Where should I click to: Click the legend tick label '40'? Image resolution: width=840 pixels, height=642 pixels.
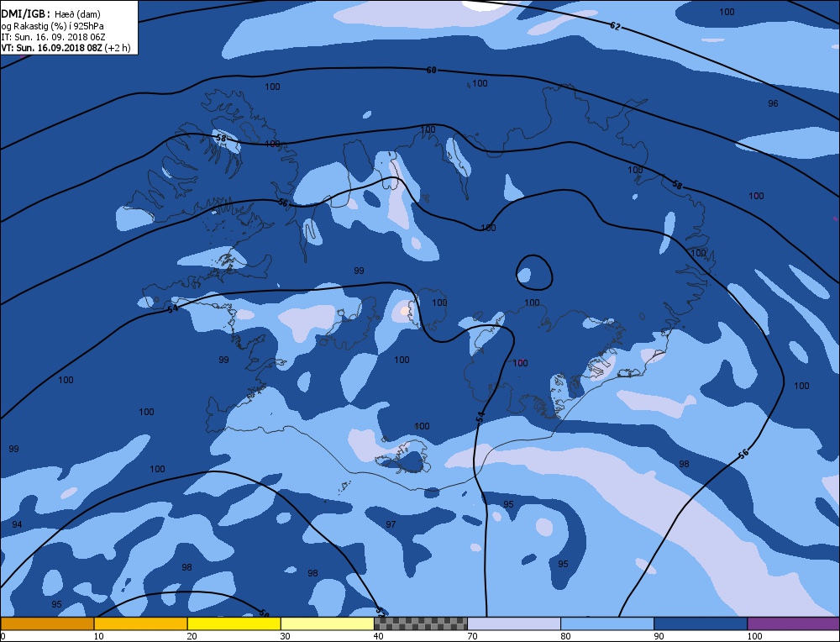[x=378, y=636]
